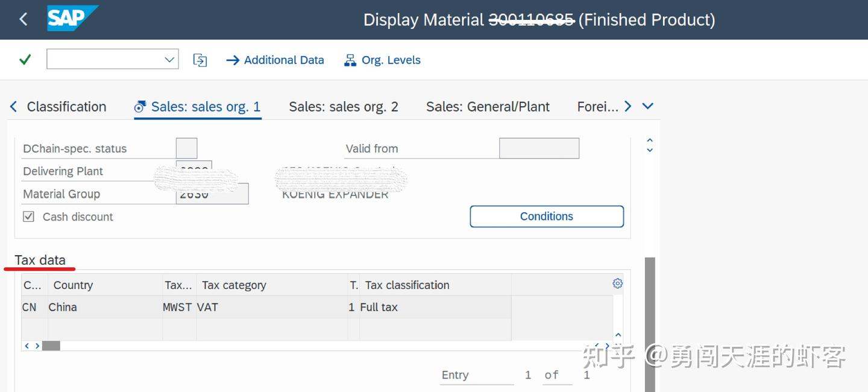Image resolution: width=868 pixels, height=392 pixels.
Task: Click the Valid from input field
Action: (x=539, y=148)
